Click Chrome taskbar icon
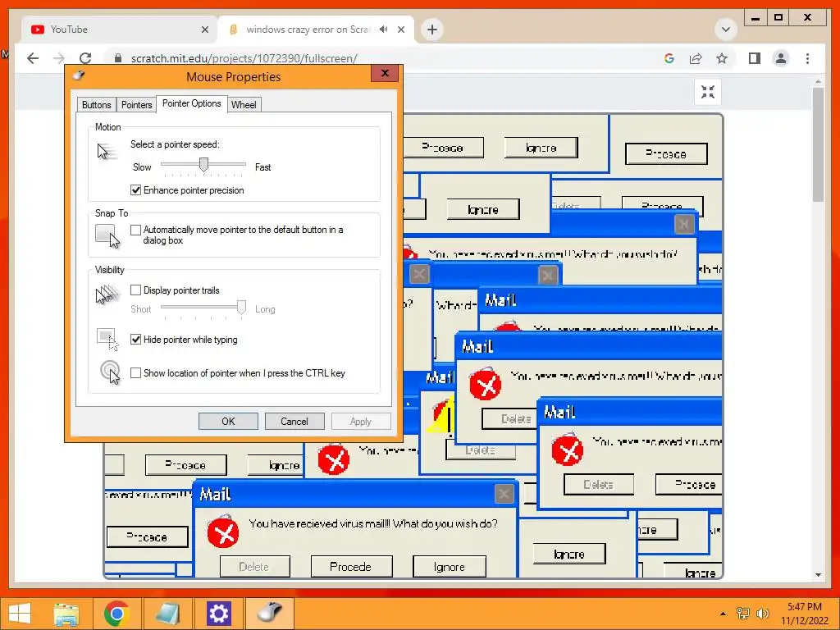Screen dimensions: 840x630 [116, 614]
